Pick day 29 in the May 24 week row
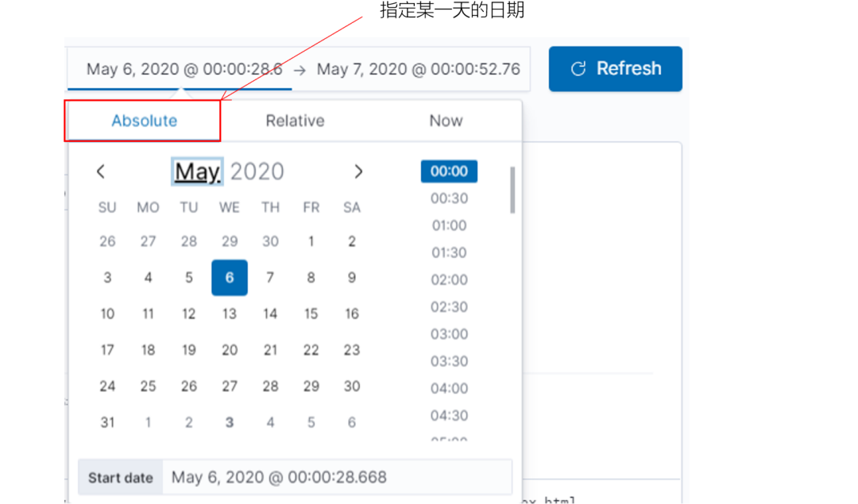The height and width of the screenshot is (504, 858). coord(311,387)
